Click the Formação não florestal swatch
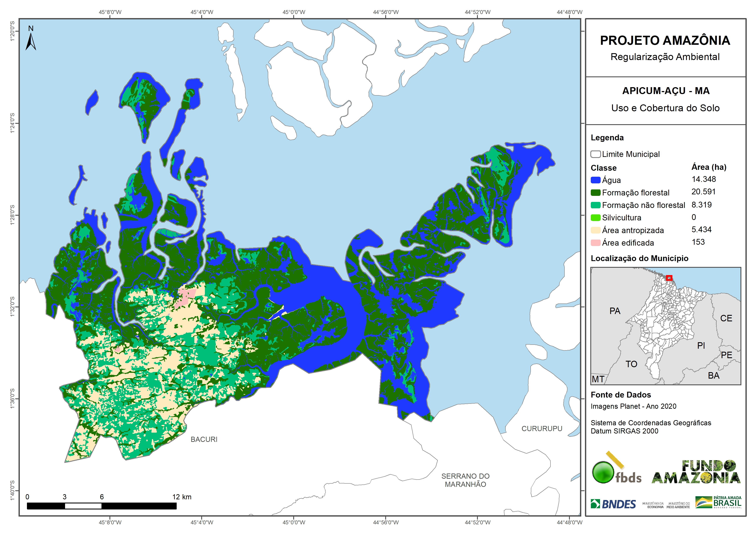The width and height of the screenshot is (756, 534). click(595, 205)
